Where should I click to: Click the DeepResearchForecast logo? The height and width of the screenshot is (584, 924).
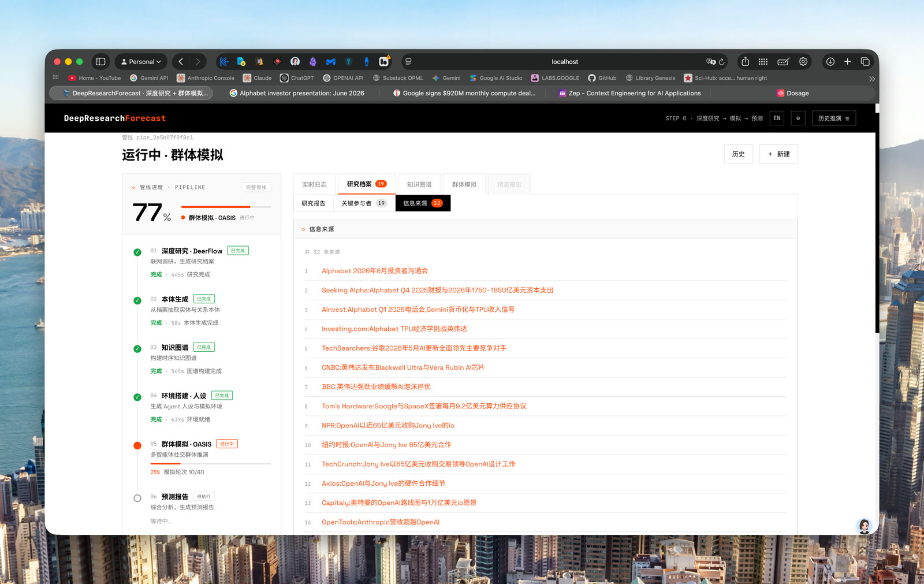[115, 118]
